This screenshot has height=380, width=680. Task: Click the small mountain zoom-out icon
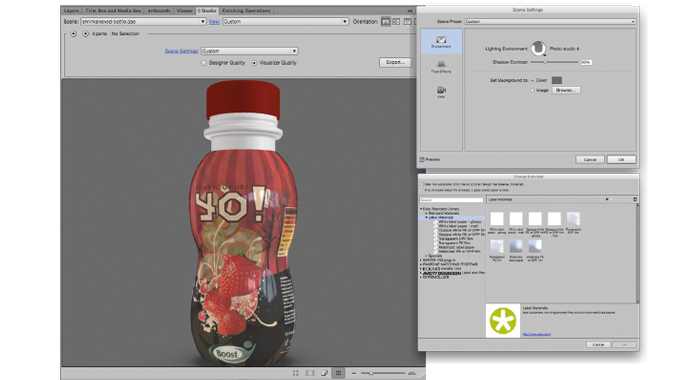click(x=354, y=373)
